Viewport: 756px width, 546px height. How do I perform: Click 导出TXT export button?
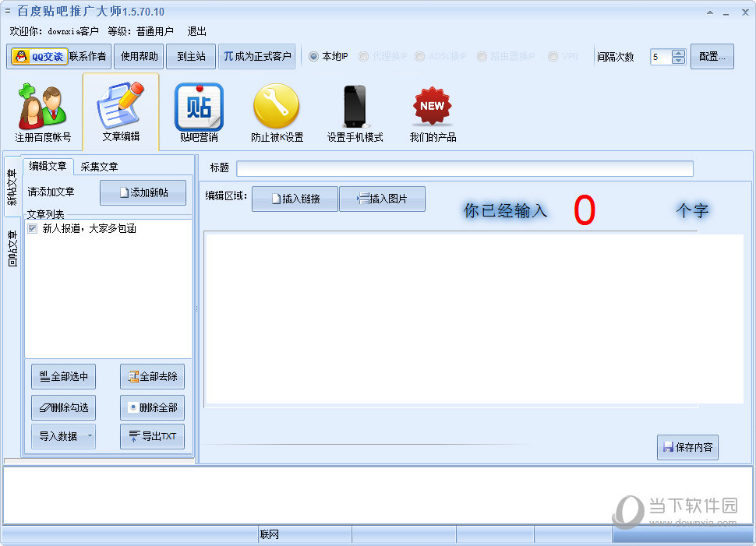(152, 436)
